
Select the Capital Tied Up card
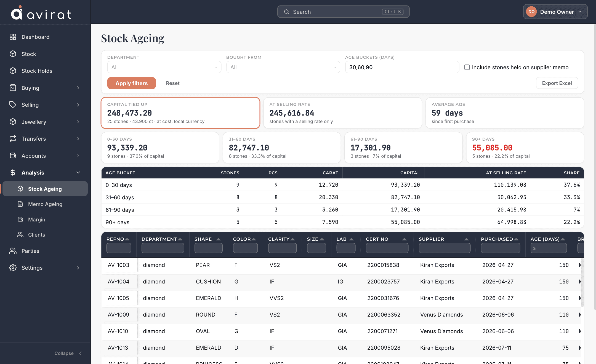180,113
